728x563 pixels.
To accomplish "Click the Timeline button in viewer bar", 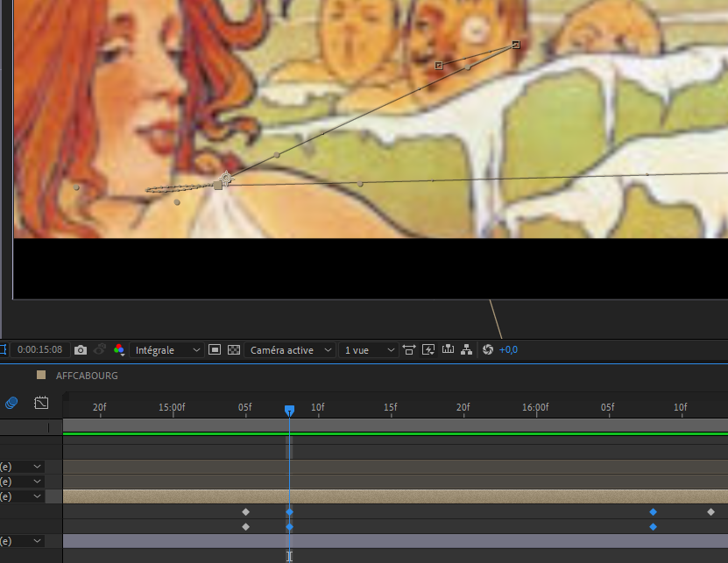I will coord(448,349).
